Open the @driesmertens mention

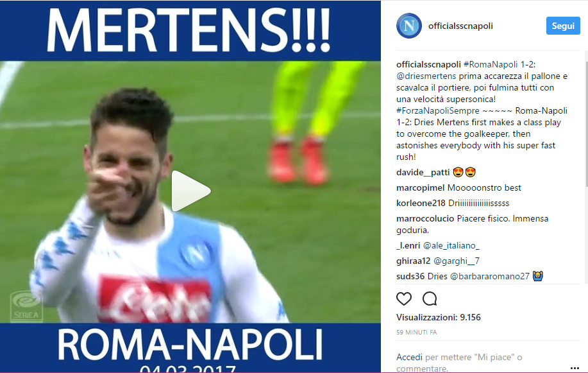[426, 76]
